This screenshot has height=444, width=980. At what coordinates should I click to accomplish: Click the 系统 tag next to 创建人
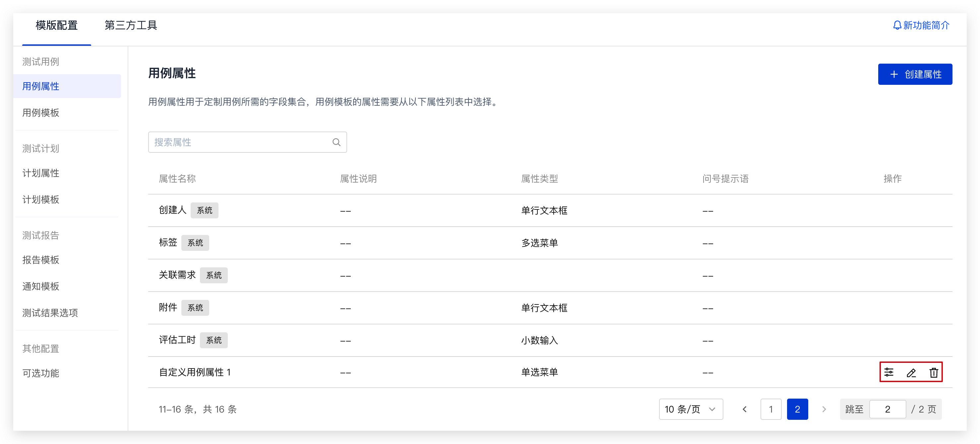pos(204,210)
